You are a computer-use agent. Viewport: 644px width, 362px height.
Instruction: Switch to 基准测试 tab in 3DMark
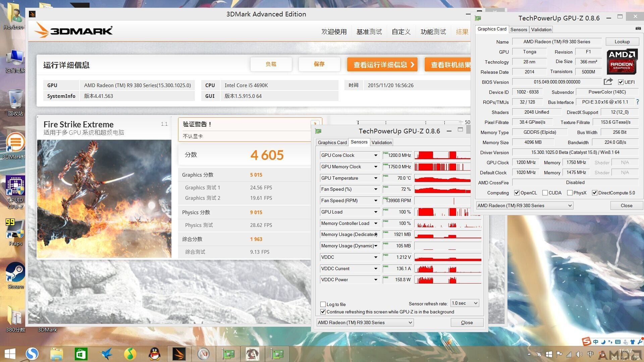tap(369, 32)
